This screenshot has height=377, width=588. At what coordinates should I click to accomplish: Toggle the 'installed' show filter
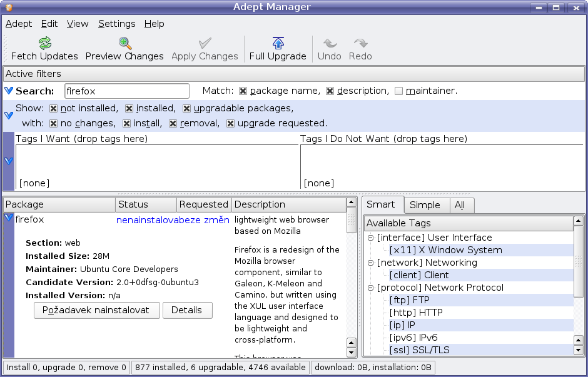click(129, 109)
